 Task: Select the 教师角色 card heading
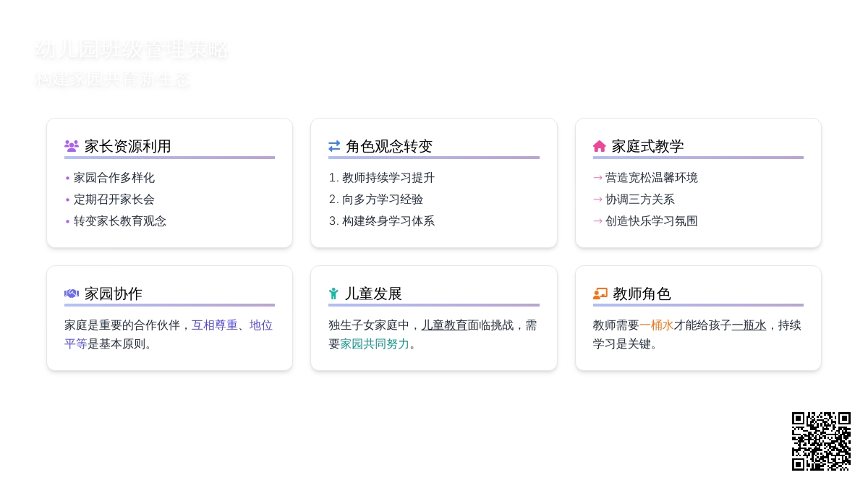pyautogui.click(x=642, y=294)
